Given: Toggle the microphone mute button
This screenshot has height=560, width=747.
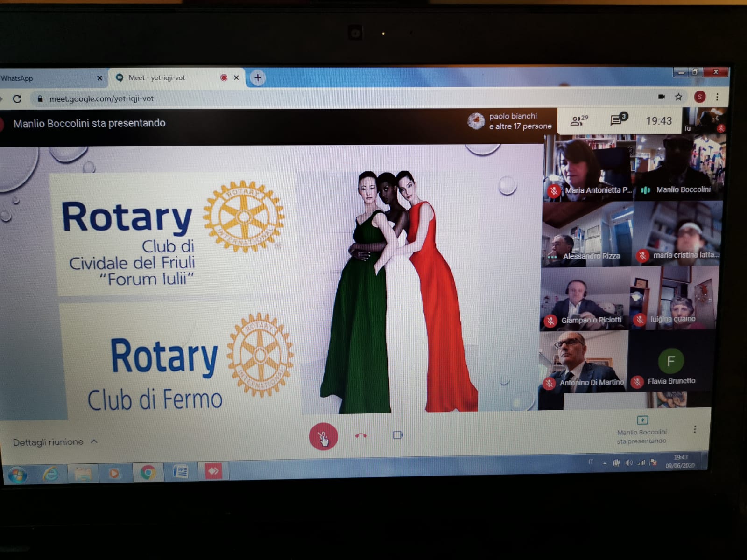Looking at the screenshot, I should click(323, 436).
